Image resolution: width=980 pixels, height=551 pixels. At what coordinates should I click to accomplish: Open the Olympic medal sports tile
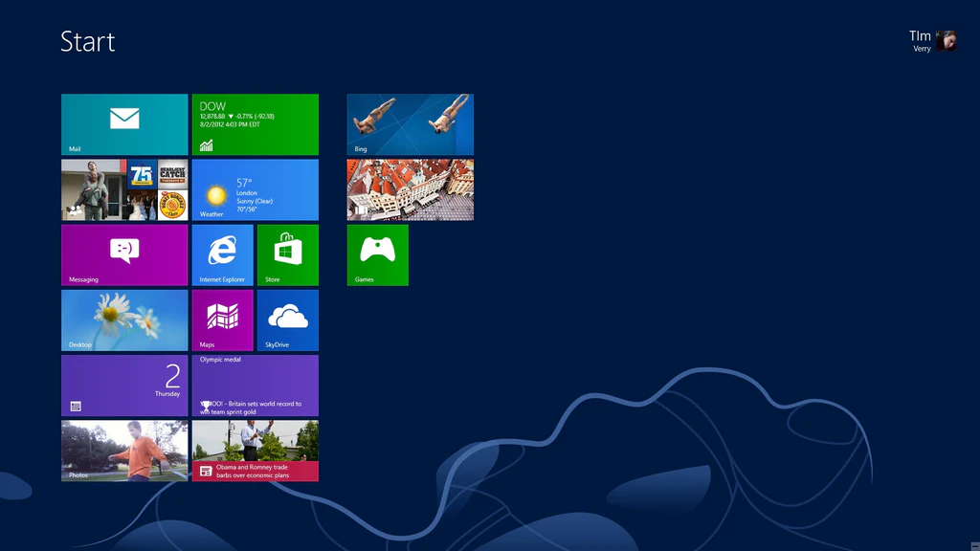(255, 385)
